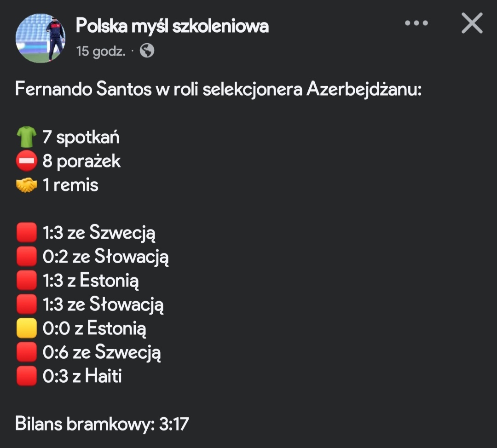Click the red square beside '0:6 ze Szwecją'

[26, 352]
